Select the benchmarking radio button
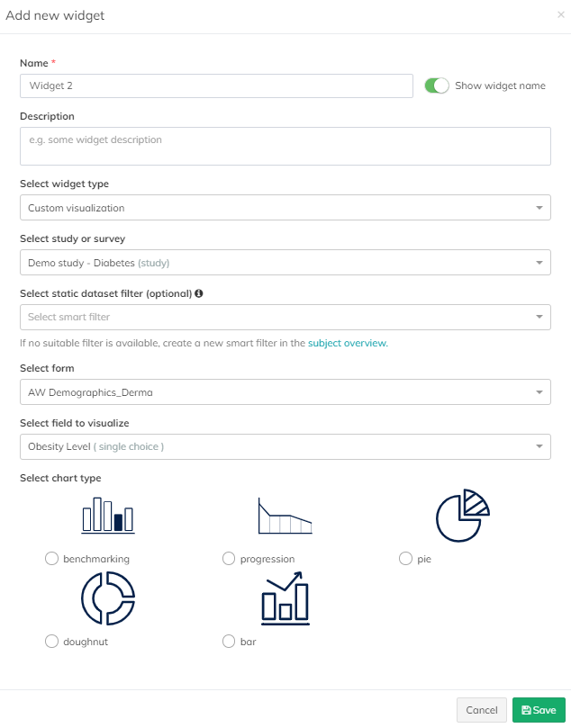This screenshot has width=571, height=728. [52, 559]
